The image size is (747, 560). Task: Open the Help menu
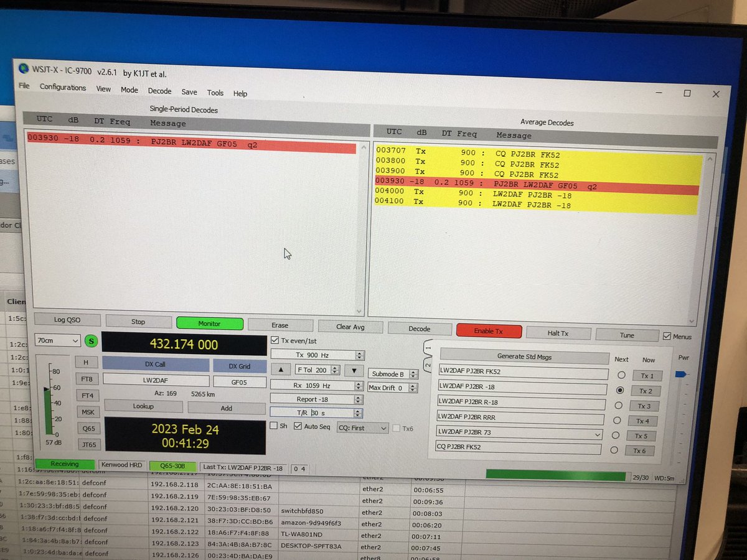point(240,94)
